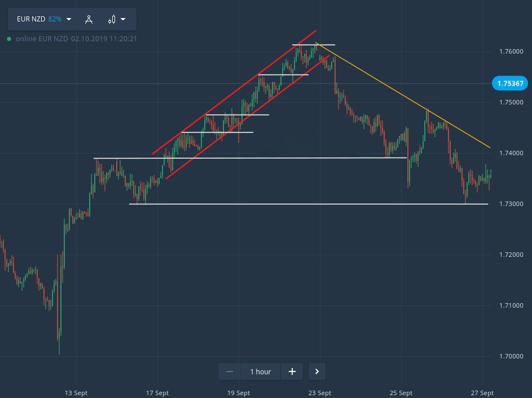Image resolution: width=532 pixels, height=398 pixels.
Task: Select the white support line at 1.73000
Action: [309, 204]
